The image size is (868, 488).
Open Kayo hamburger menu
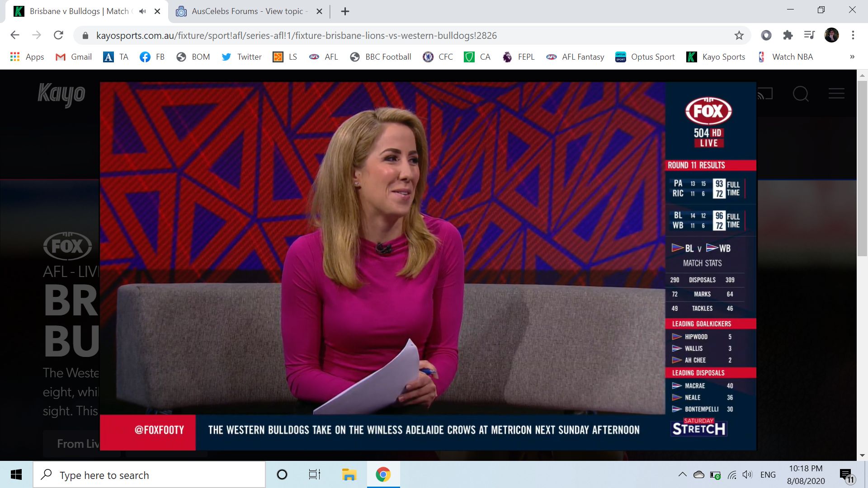[836, 94]
